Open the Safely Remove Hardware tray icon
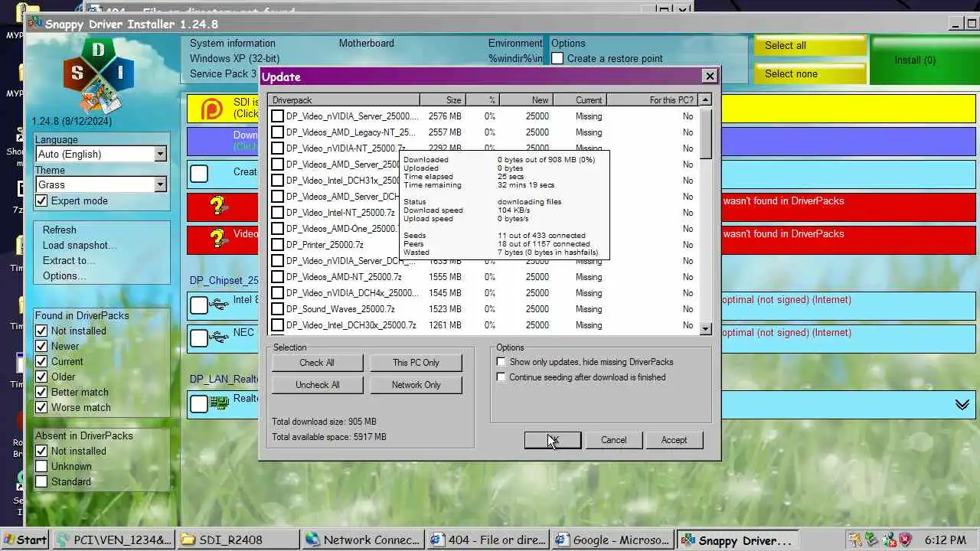This screenshot has height=551, width=980. point(871,540)
